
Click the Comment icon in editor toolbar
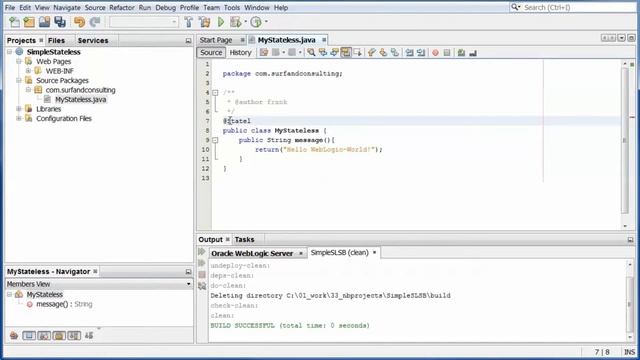tap(461, 52)
